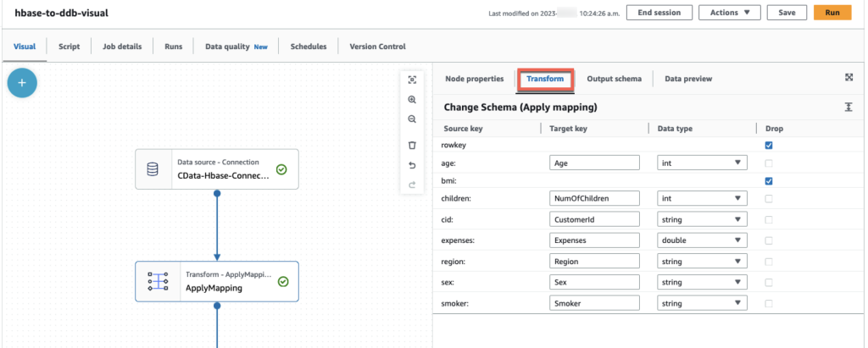Screen dimensions: 868x348
Task: Delete selected node with trash icon
Action: (412, 145)
